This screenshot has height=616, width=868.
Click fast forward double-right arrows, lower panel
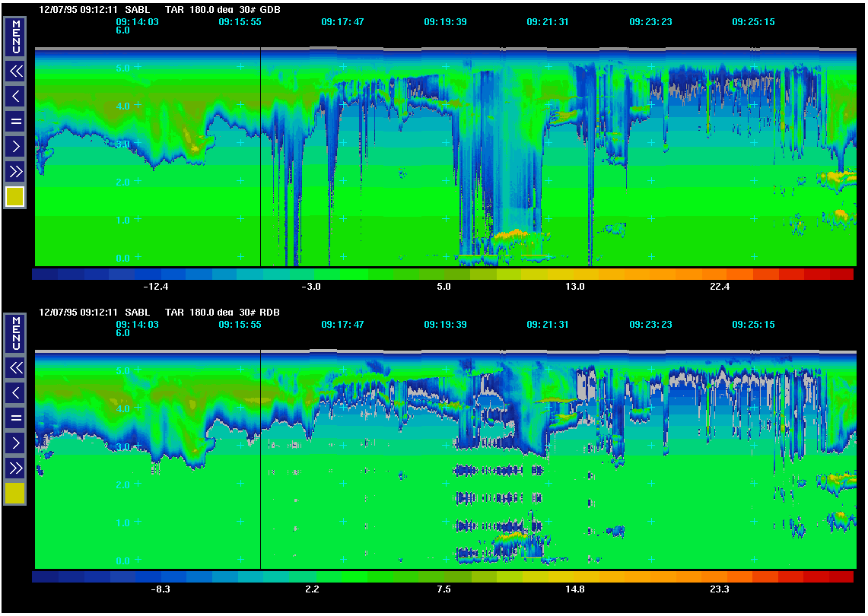15,467
